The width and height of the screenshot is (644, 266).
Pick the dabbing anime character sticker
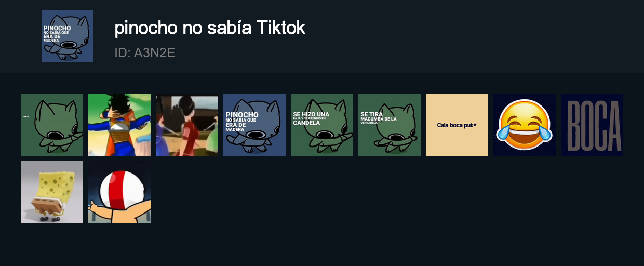(119, 125)
